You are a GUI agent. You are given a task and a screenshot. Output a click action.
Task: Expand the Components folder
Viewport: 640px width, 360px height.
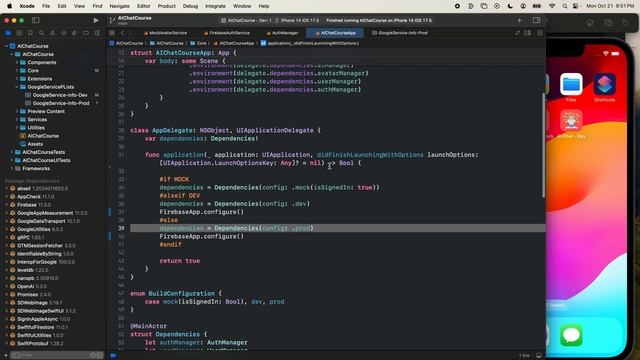pyautogui.click(x=17, y=62)
